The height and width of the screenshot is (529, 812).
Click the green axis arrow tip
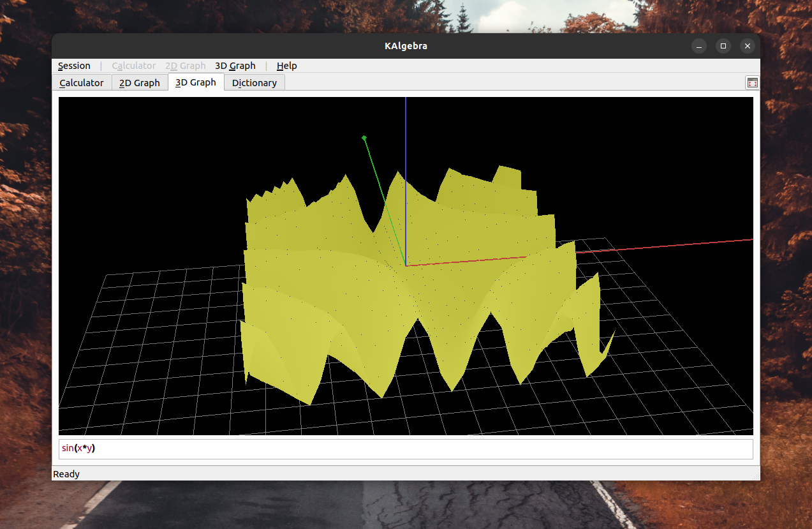(364, 138)
